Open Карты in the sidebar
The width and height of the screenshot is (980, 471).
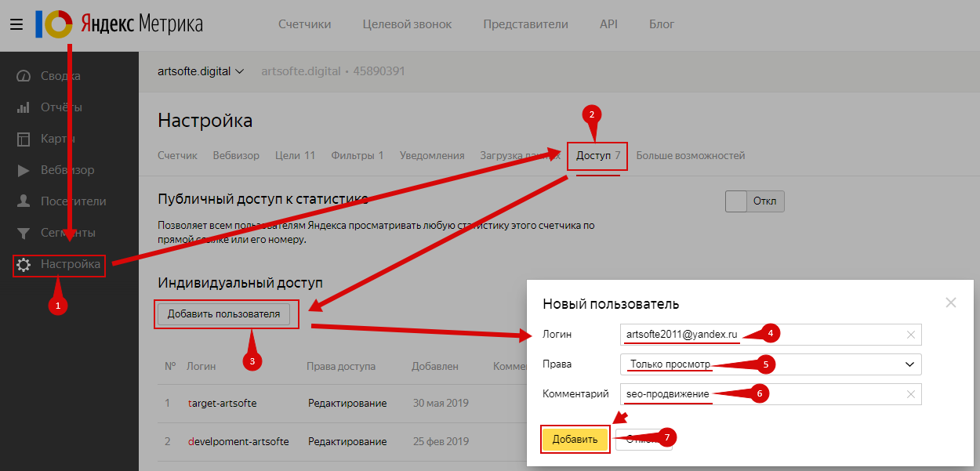[46, 139]
